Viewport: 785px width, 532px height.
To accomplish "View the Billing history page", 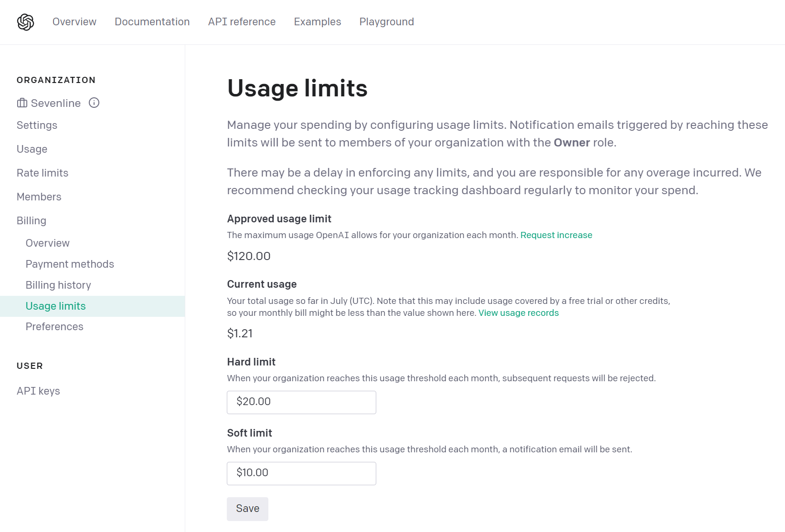I will 58,285.
